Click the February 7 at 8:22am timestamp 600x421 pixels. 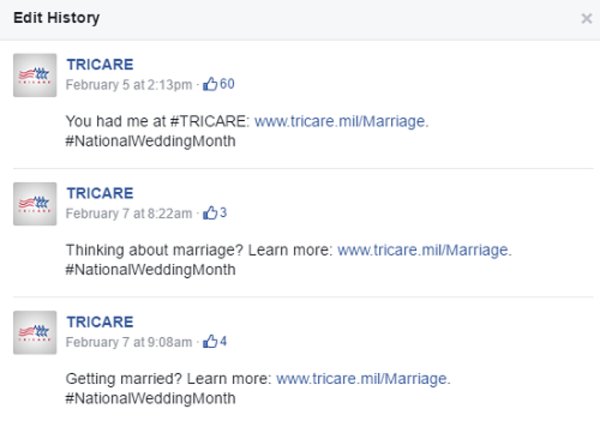coord(129,214)
